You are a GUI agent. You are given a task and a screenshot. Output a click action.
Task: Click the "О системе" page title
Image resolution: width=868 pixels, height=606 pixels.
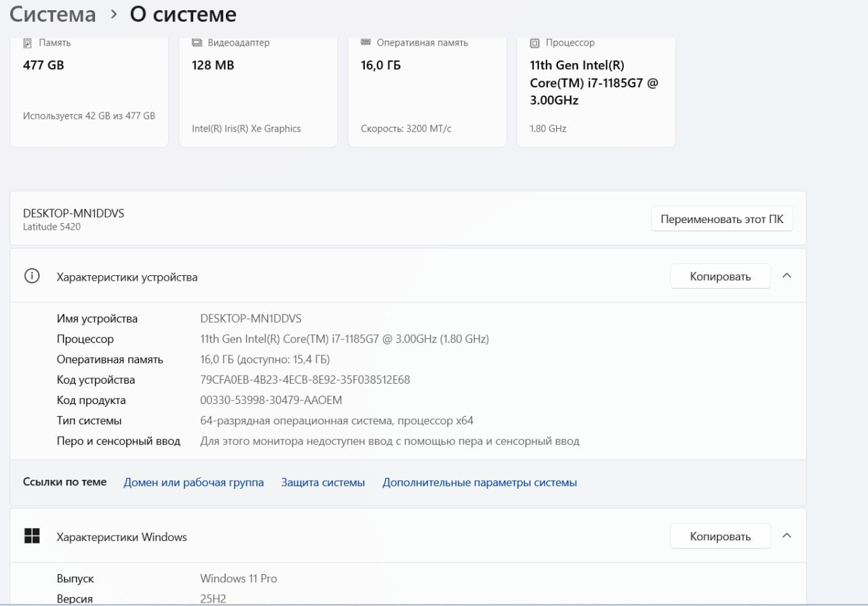pos(183,14)
